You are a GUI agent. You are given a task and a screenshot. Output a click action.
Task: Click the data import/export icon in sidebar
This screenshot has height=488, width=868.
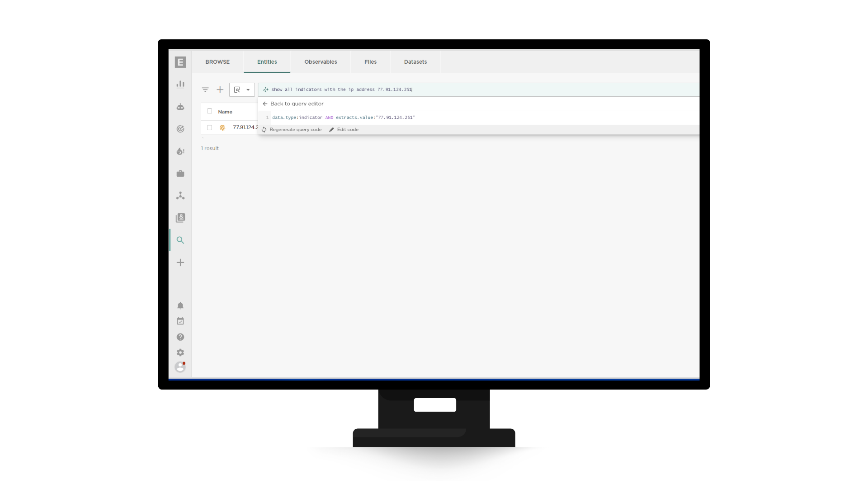[x=181, y=217]
